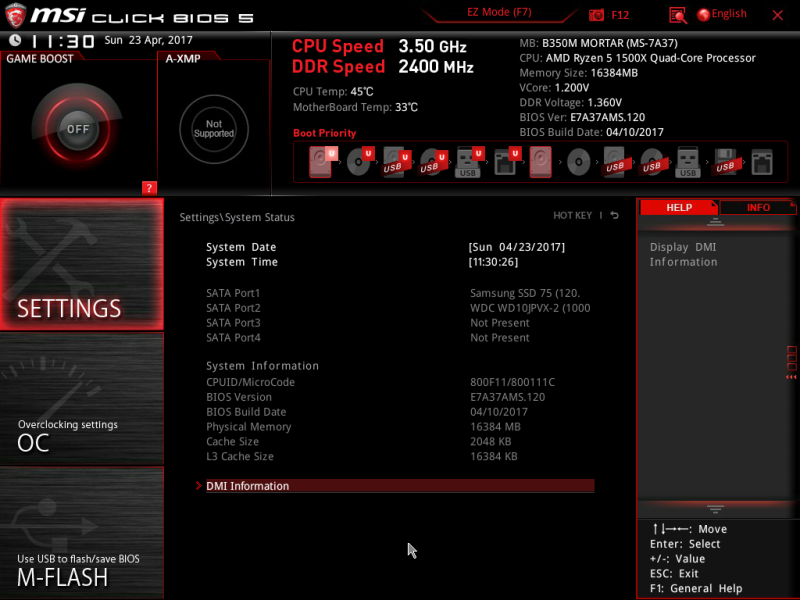The width and height of the screenshot is (800, 600).
Task: Click the bottom grip handle of help panel
Action: (x=715, y=509)
